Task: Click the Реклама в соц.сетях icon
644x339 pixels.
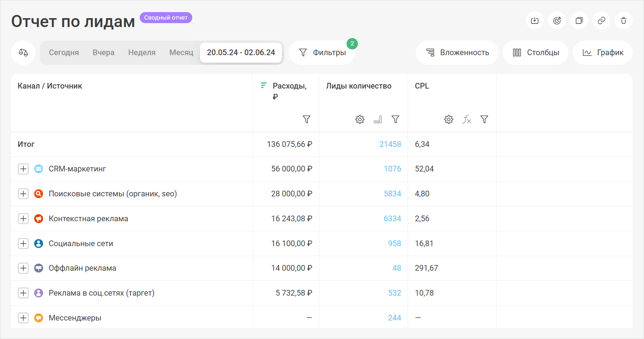Action: pyautogui.click(x=39, y=293)
